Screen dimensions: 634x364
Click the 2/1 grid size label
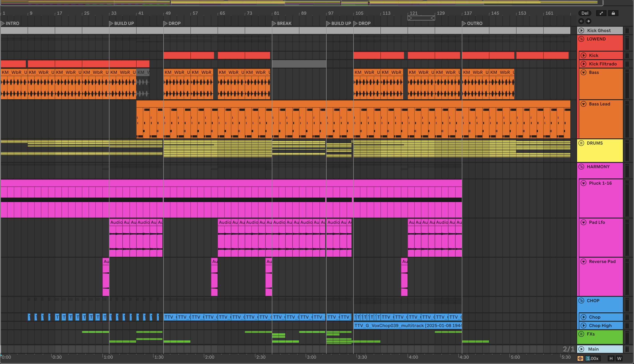(x=569, y=349)
